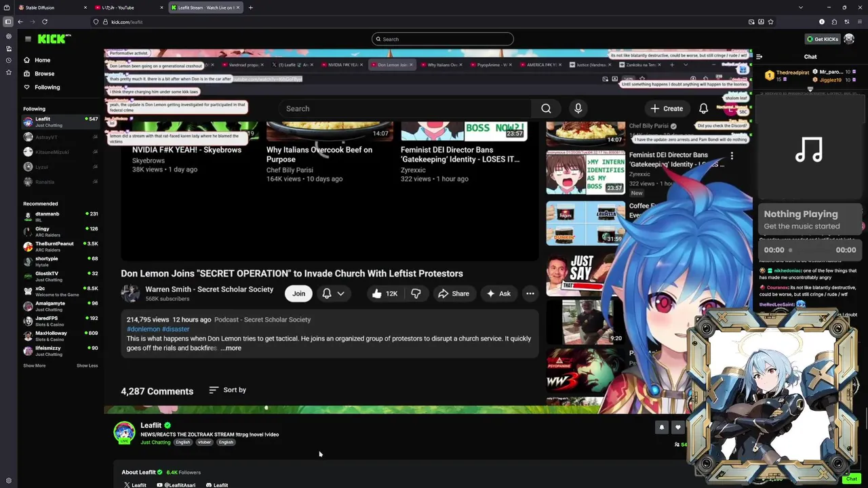Open YouTube notifications bell in stream
Image resolution: width=868 pixels, height=488 pixels.
coord(704,108)
